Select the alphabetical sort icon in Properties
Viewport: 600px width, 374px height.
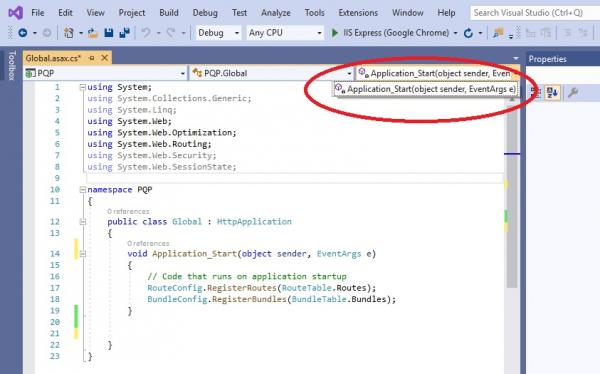[x=552, y=92]
